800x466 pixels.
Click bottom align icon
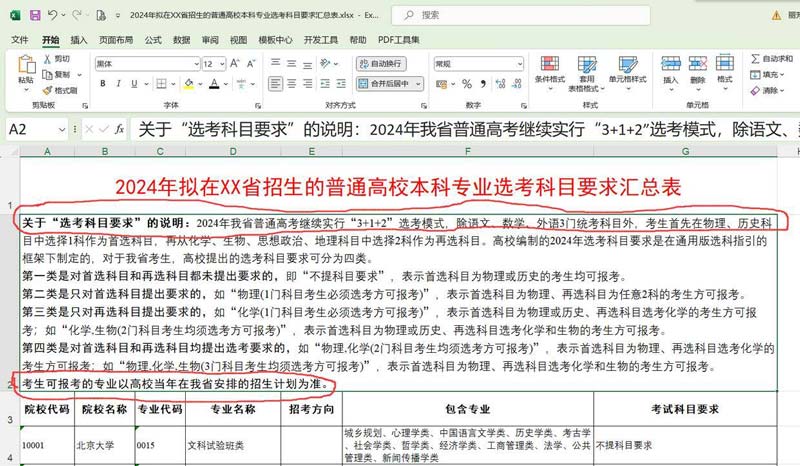click(x=308, y=64)
